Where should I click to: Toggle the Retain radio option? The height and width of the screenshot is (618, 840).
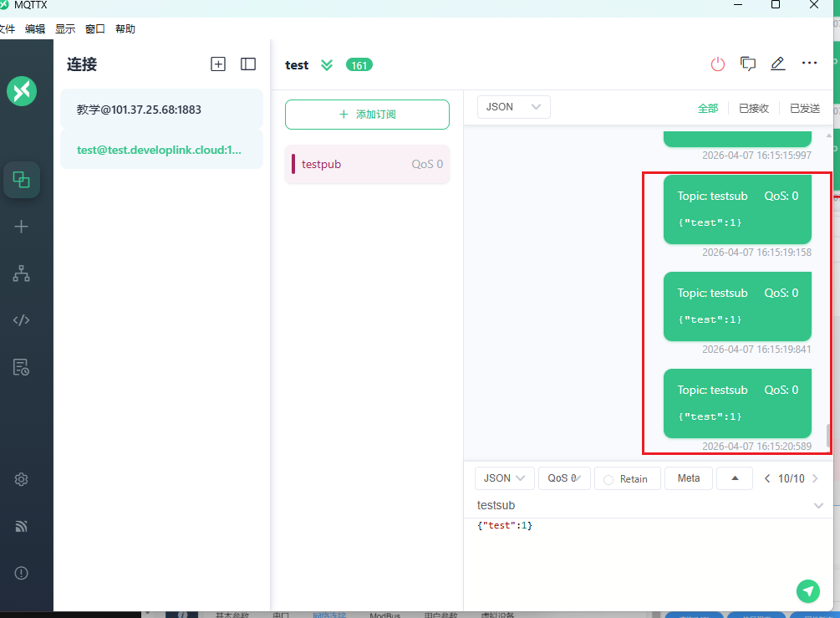(x=608, y=479)
